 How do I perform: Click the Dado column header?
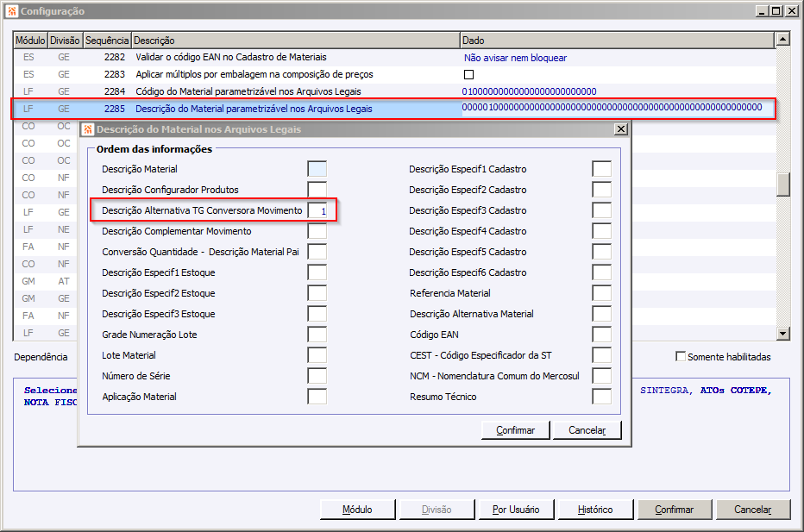click(617, 41)
